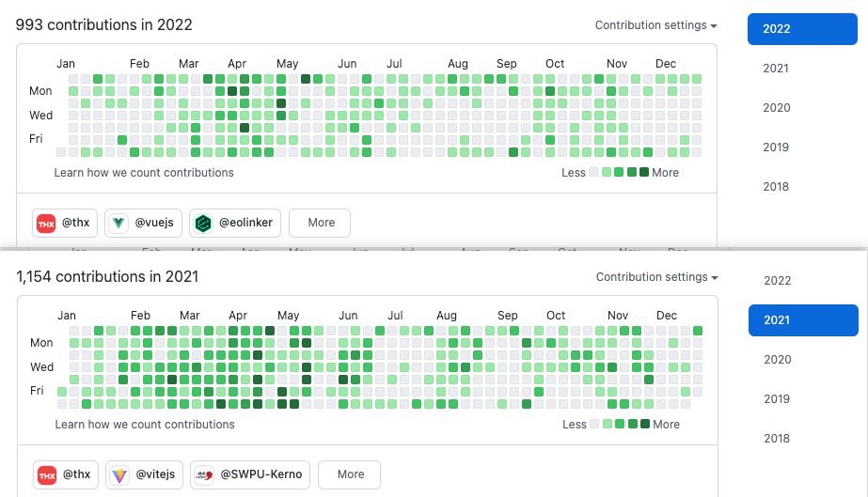The width and height of the screenshot is (868, 497).
Task: Select year 2019 in top panel year list
Action: 776,148
